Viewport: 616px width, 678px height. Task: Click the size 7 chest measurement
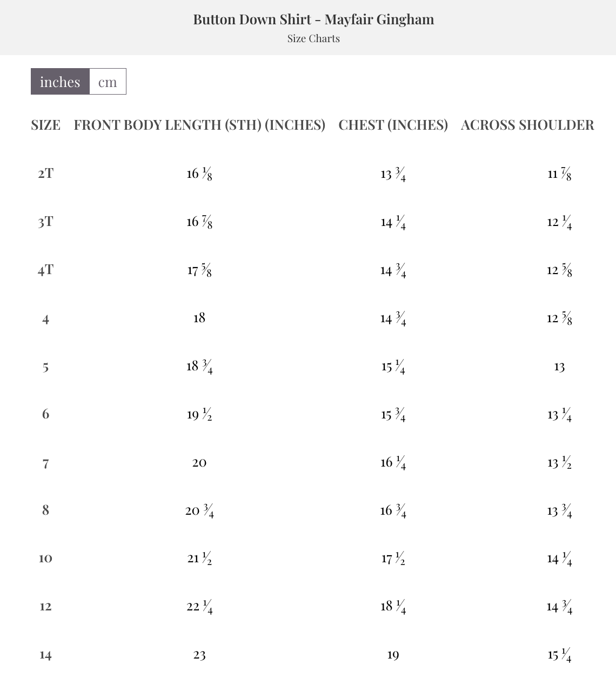click(x=393, y=462)
